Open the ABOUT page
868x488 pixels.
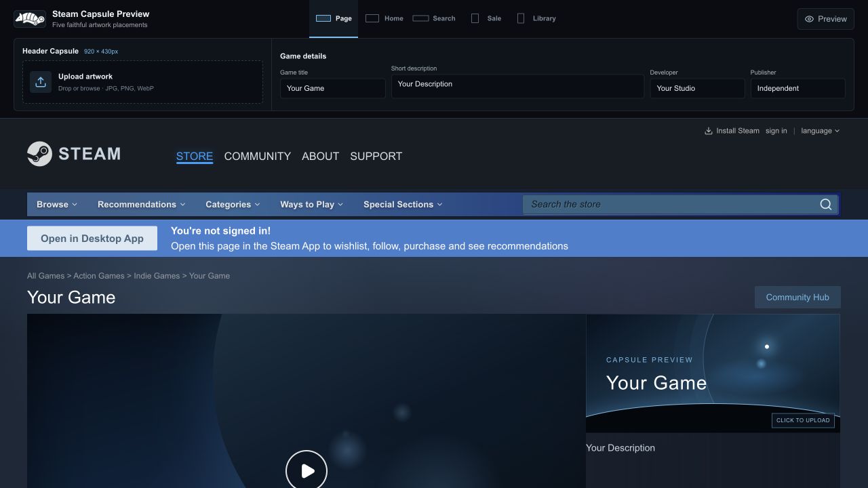click(x=320, y=156)
